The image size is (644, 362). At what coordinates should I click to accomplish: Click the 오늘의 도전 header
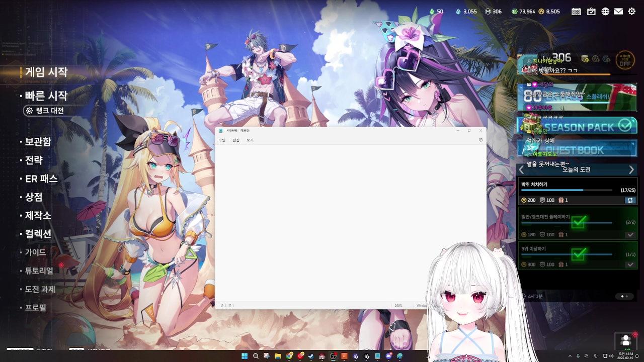(x=577, y=170)
